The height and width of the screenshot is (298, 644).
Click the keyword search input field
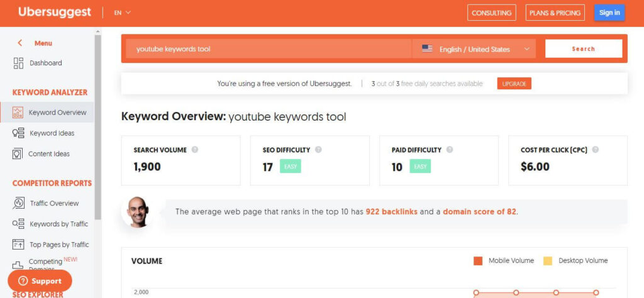point(269,49)
